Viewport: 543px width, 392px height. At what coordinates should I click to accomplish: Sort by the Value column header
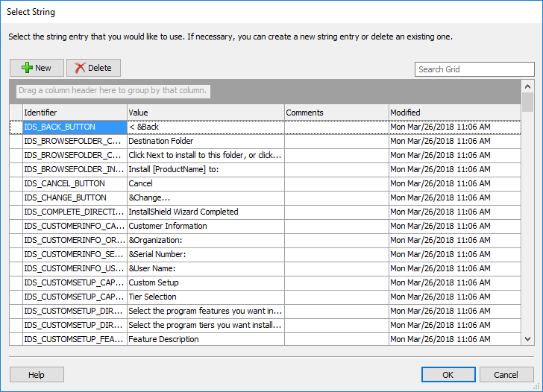204,113
